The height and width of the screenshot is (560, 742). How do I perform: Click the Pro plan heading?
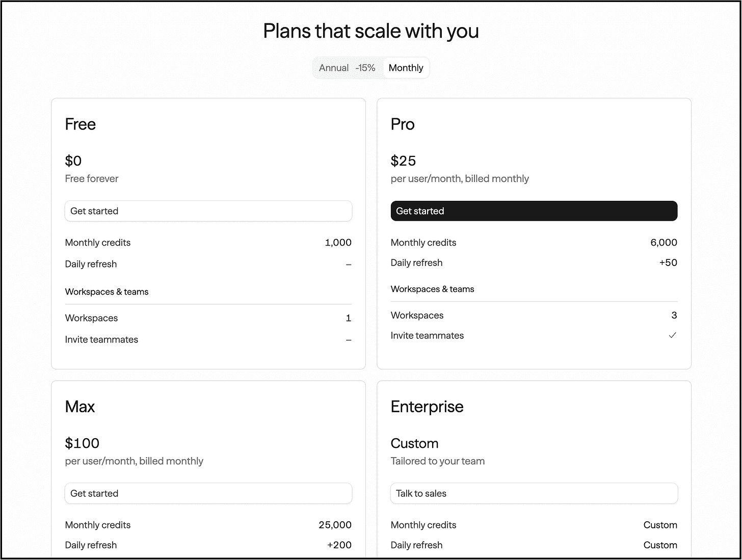click(403, 124)
